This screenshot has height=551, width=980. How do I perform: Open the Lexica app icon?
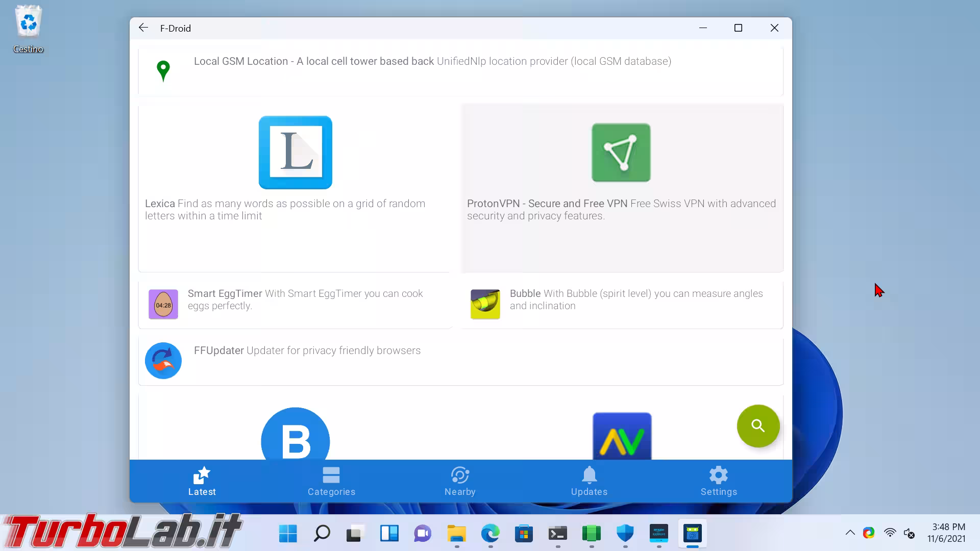295,153
